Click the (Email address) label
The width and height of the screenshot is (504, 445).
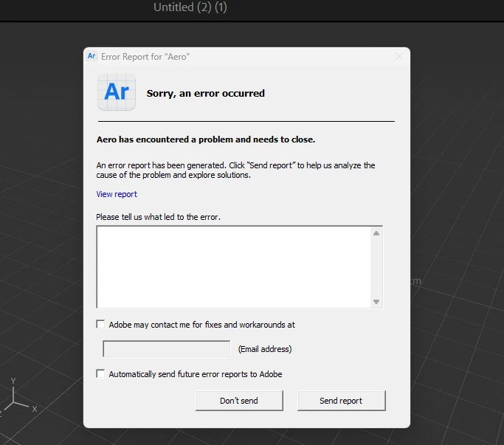[265, 349]
